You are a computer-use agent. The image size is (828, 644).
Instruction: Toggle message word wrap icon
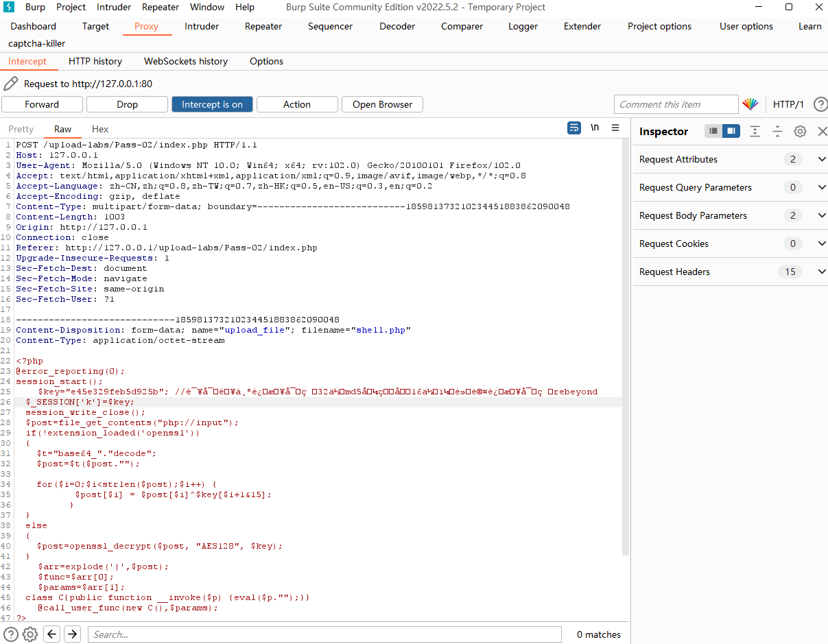point(574,128)
